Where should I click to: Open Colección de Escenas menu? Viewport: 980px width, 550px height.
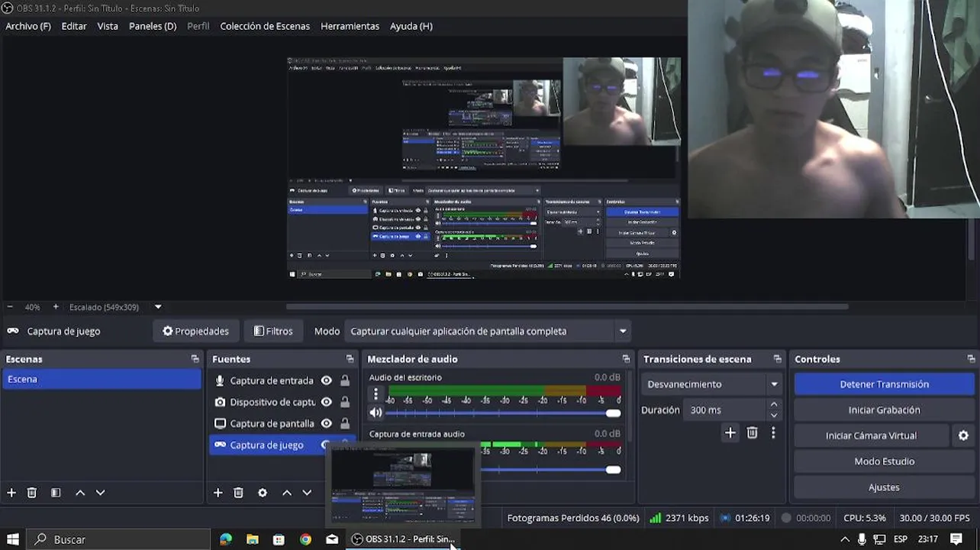click(x=265, y=26)
